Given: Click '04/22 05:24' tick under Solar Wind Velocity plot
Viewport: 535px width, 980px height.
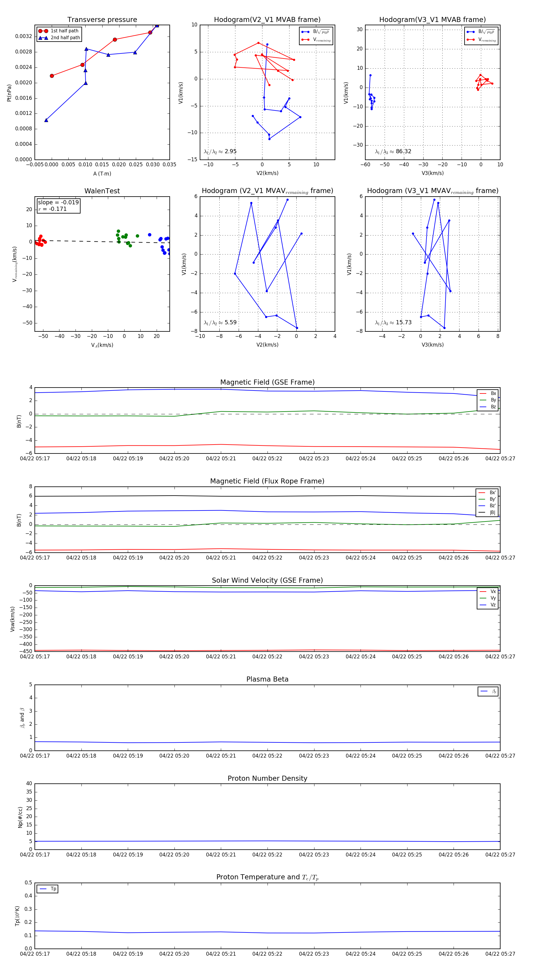Looking at the screenshot, I should pos(361,657).
